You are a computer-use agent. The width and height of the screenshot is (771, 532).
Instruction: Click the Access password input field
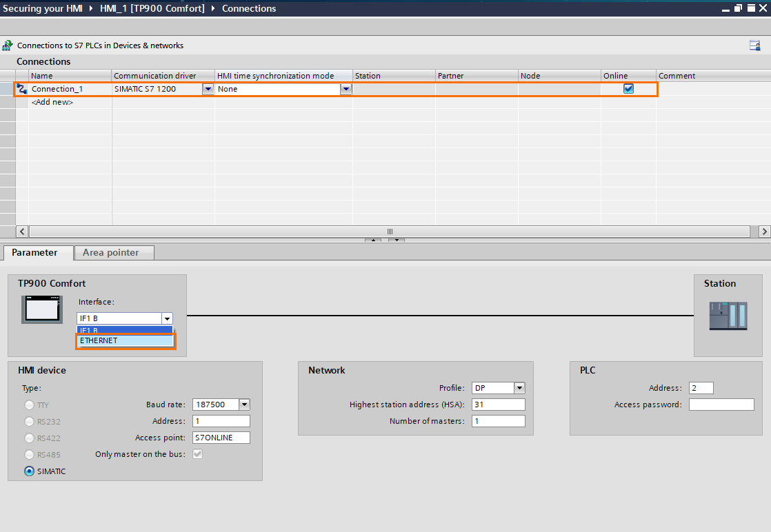[721, 404]
